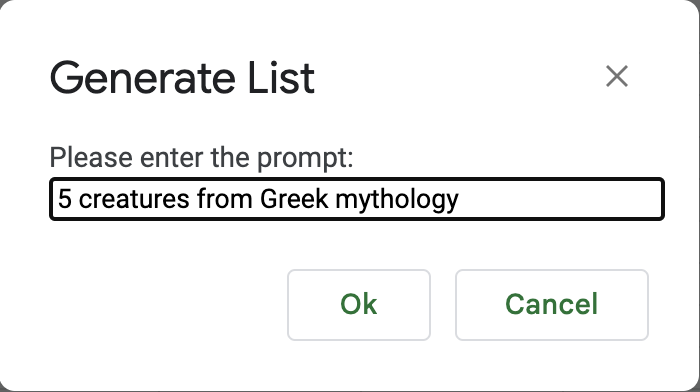700x392 pixels.
Task: Place cursor in '5 creatures from Greek mythology' field
Action: 357,199
